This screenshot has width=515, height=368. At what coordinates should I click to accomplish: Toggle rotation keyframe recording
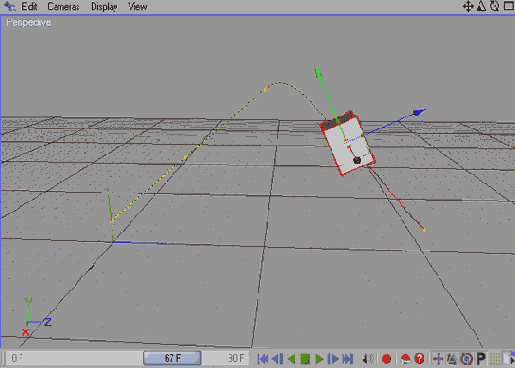[x=466, y=359]
